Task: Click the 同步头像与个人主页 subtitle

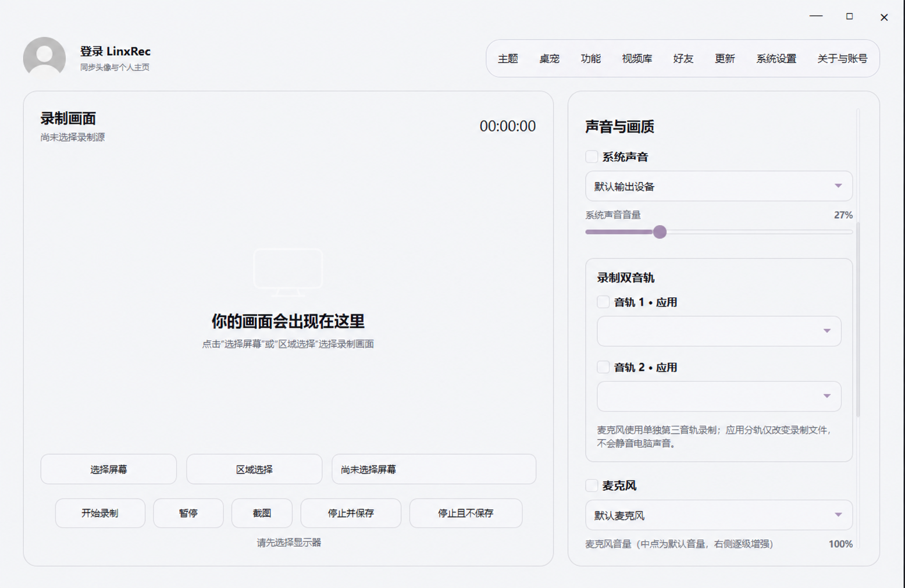Action: [115, 67]
